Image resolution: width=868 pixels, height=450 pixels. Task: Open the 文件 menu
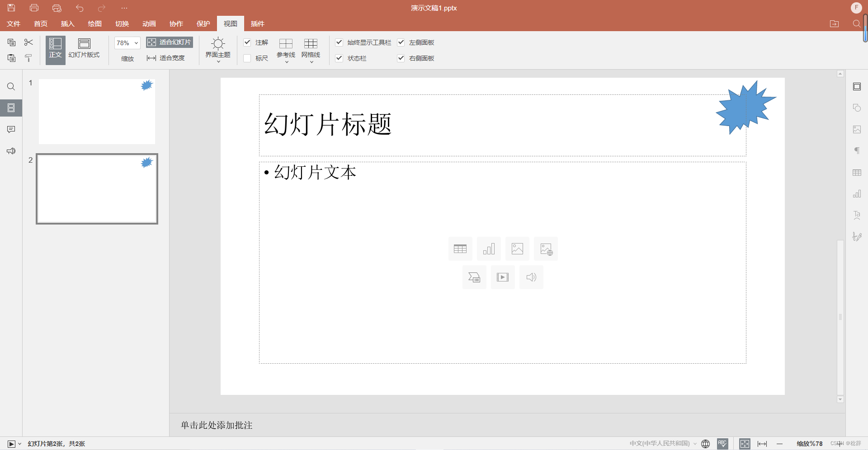tap(14, 23)
